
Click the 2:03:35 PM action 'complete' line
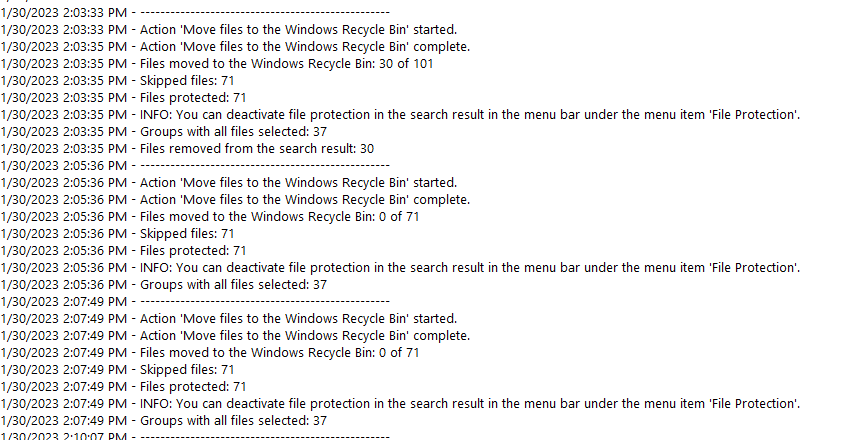coord(235,46)
